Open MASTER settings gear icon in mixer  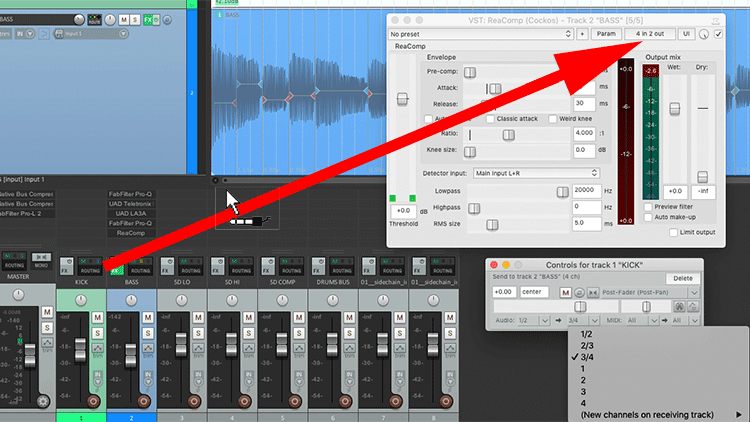pos(43,401)
